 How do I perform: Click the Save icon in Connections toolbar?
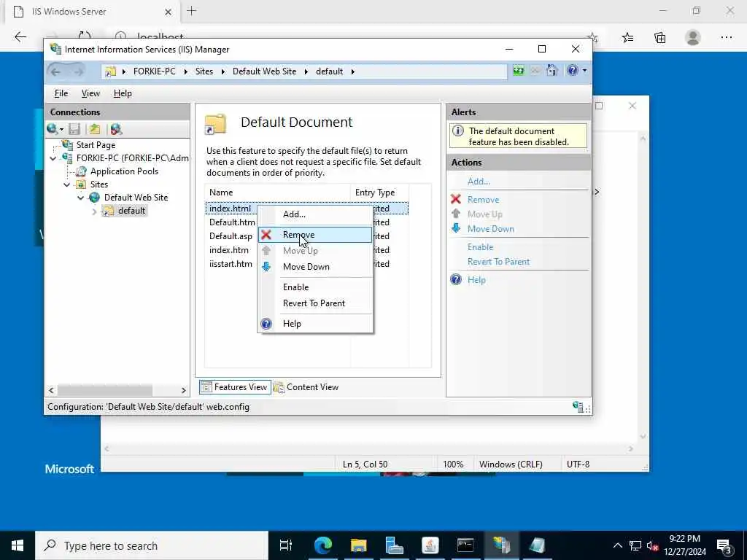click(74, 129)
